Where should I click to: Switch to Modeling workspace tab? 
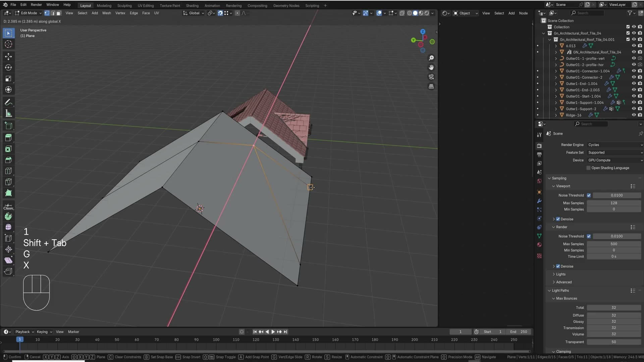[x=104, y=5]
